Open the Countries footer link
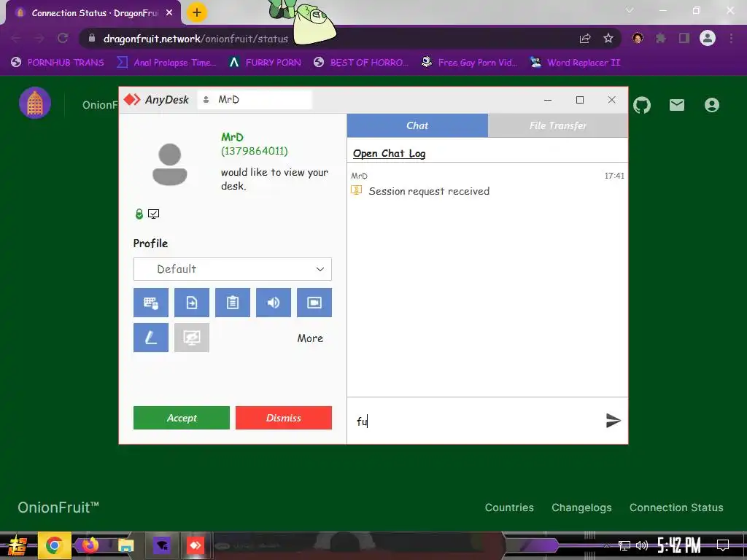This screenshot has height=560, width=747. coord(509,507)
